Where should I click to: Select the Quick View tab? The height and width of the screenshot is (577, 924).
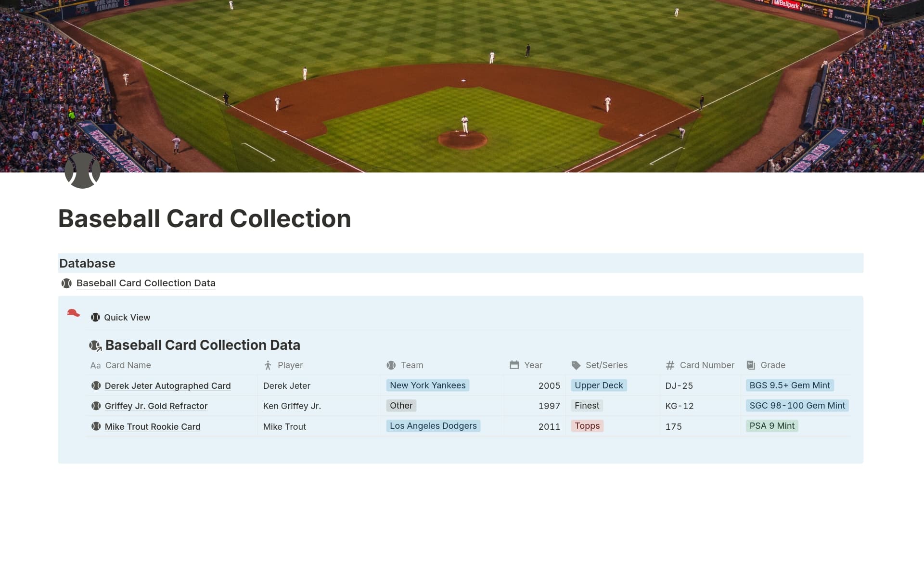pos(121,318)
